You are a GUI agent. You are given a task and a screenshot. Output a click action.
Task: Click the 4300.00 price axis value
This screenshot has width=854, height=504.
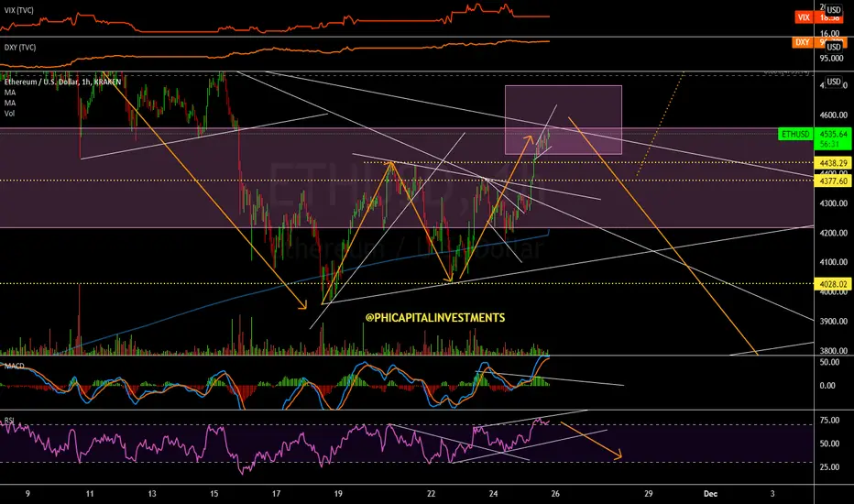pos(833,203)
